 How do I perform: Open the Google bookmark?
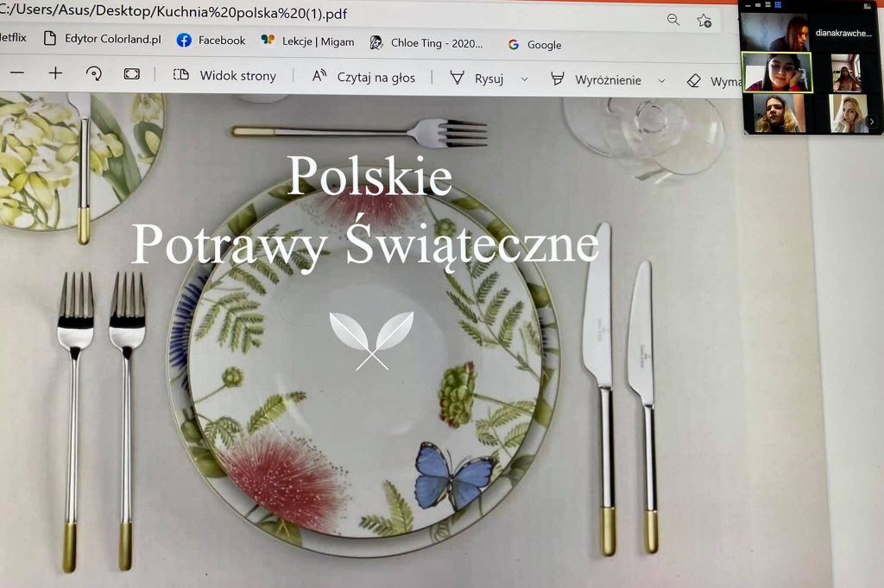tap(534, 45)
